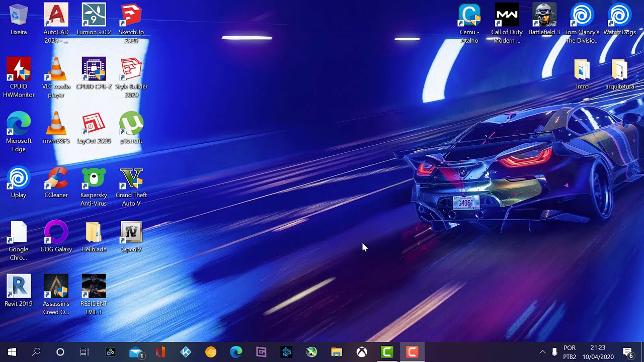The image size is (644, 362).
Task: Select the Microsoft Edge desktop shortcut
Action: tap(19, 132)
